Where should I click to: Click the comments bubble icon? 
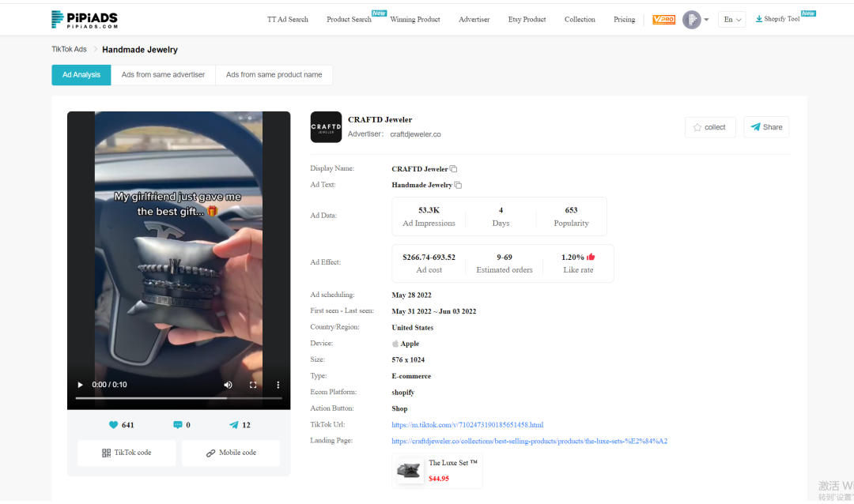(178, 425)
